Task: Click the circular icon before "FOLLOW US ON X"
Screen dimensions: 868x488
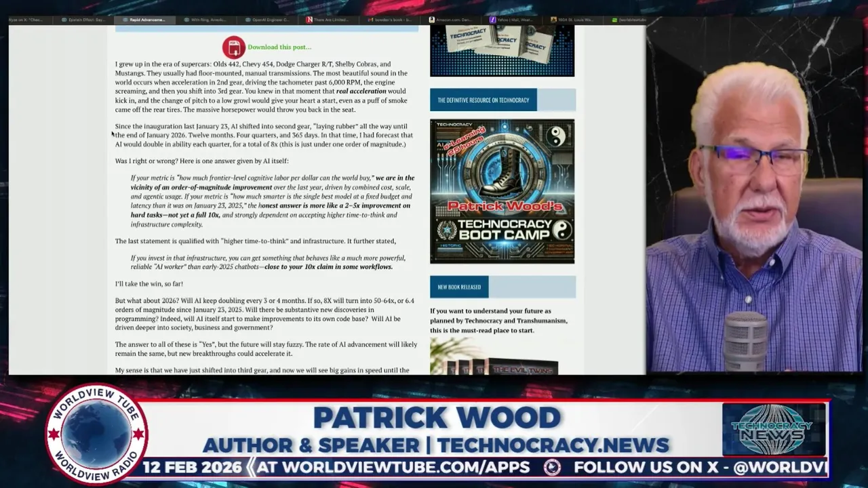Action: pyautogui.click(x=553, y=467)
